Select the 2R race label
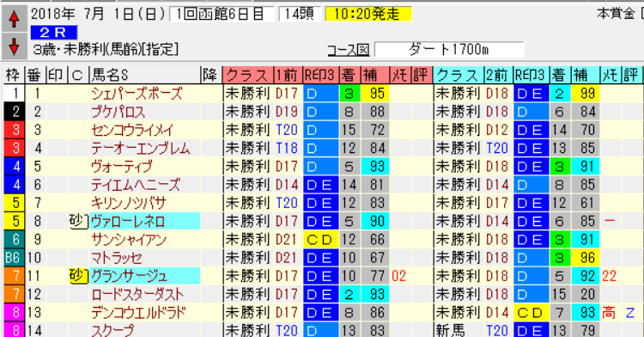 [53, 32]
